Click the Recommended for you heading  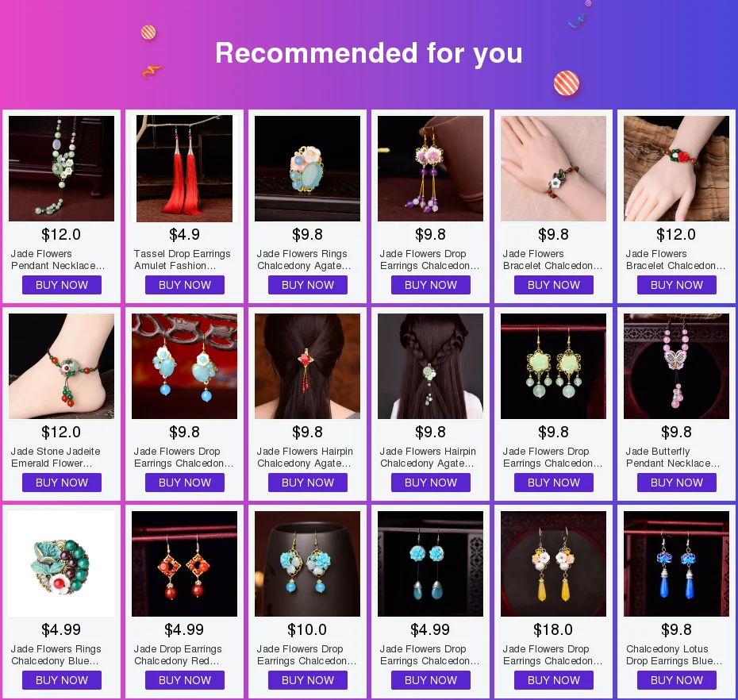click(369, 52)
